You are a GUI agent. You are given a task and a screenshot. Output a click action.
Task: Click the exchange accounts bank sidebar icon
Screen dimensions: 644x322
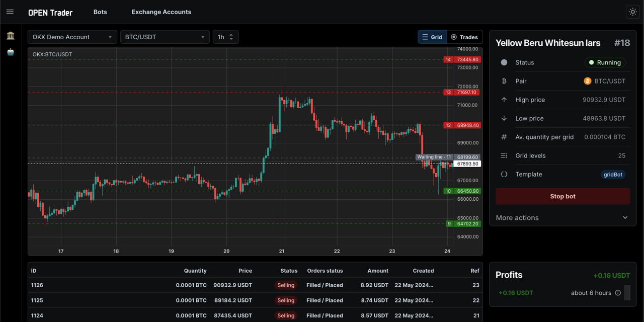(x=11, y=36)
